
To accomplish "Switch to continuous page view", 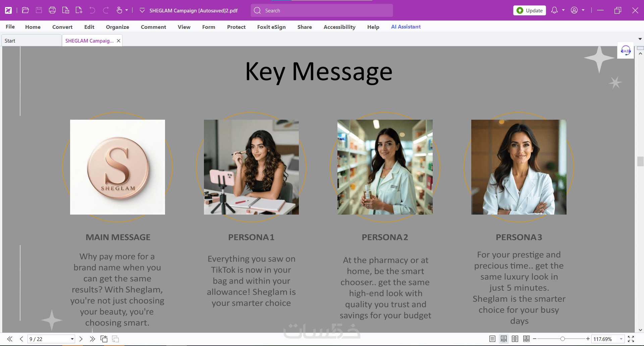I will pos(504,339).
